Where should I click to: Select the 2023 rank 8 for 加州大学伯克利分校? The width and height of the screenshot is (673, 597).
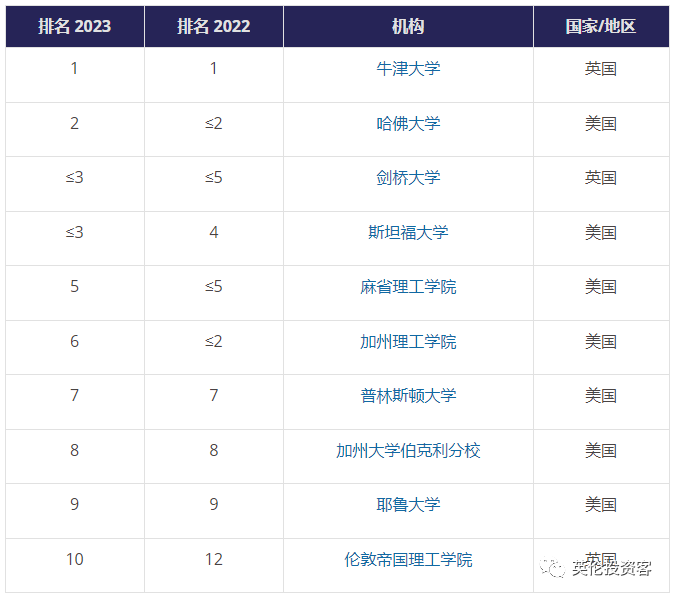pyautogui.click(x=75, y=450)
